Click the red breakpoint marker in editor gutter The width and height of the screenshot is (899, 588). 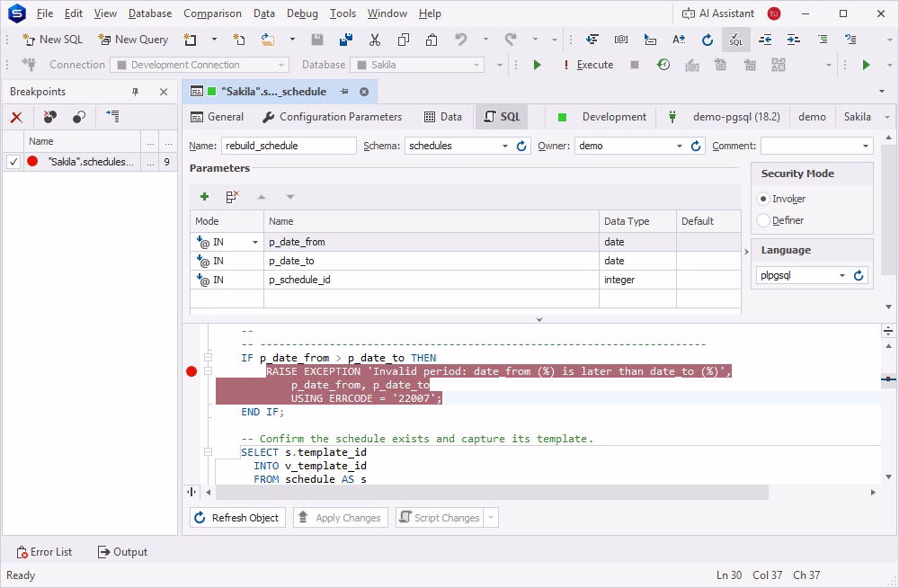point(191,371)
